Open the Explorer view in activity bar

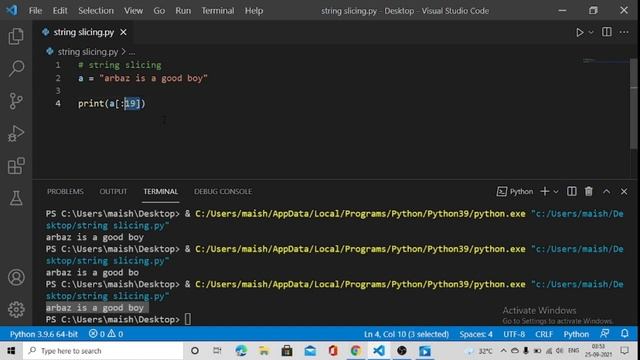pyautogui.click(x=16, y=36)
